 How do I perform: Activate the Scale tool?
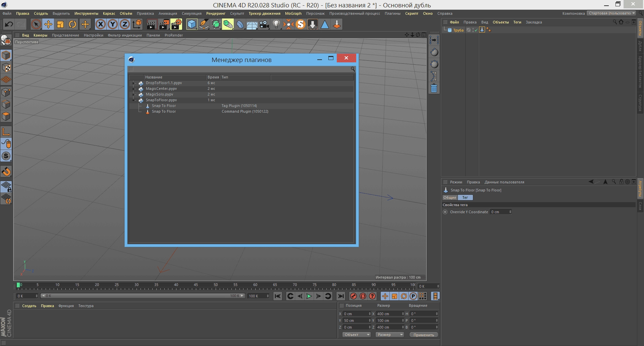pyautogui.click(x=60, y=24)
